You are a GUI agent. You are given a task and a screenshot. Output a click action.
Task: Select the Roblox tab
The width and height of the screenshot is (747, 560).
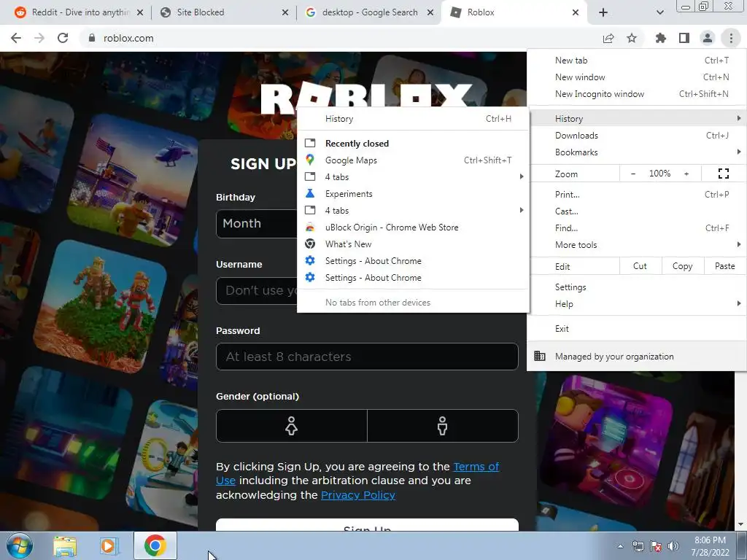(514, 12)
